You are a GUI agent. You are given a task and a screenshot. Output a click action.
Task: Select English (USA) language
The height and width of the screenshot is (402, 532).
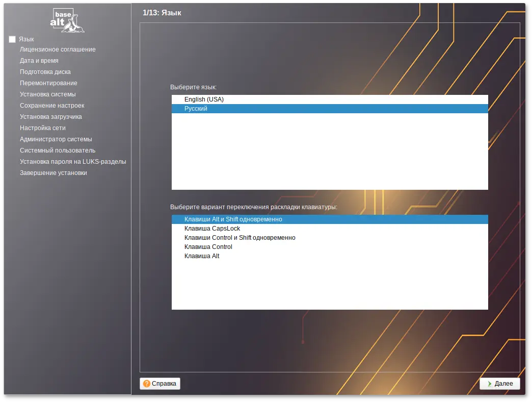pyautogui.click(x=204, y=99)
